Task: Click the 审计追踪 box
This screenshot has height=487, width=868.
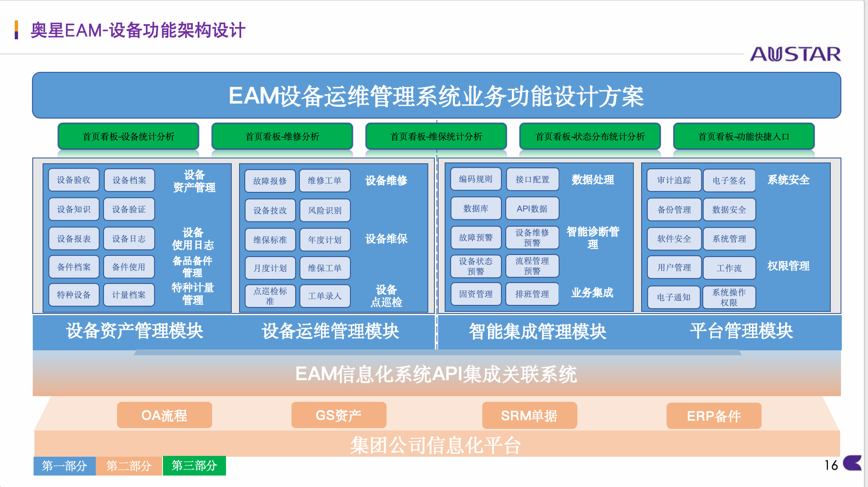Action: point(674,180)
